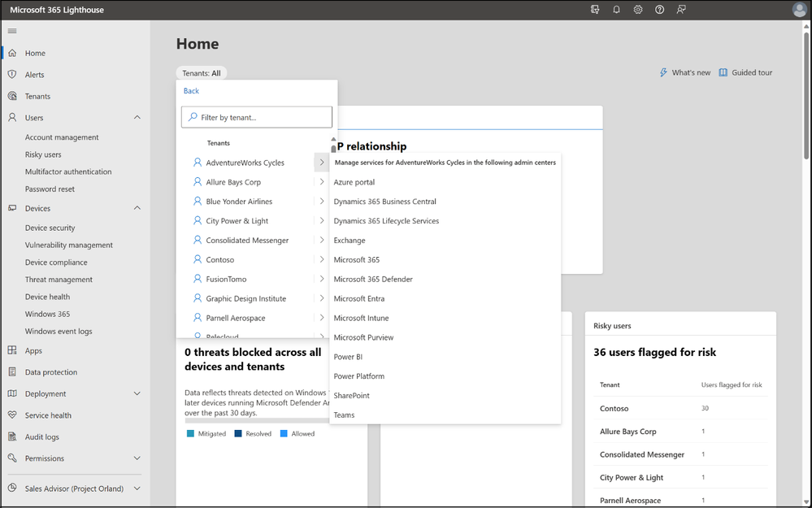Select the Guided tour book icon
The image size is (812, 508).
723,72
